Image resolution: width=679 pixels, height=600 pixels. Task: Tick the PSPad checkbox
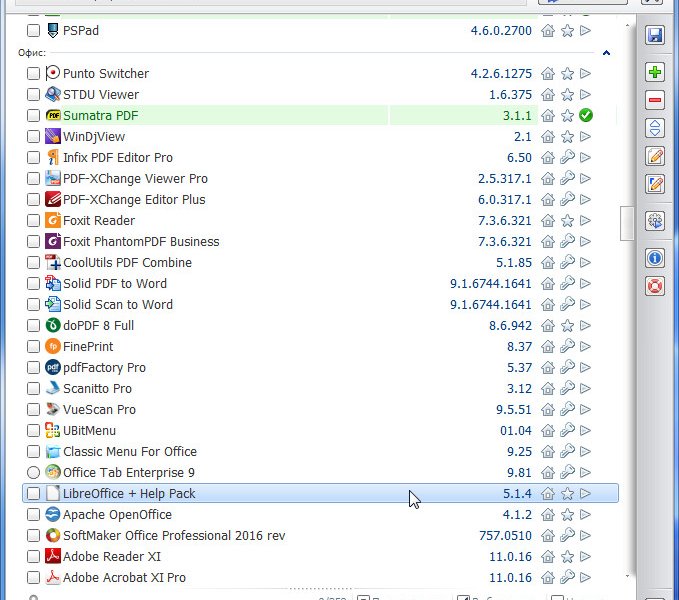(x=33, y=31)
